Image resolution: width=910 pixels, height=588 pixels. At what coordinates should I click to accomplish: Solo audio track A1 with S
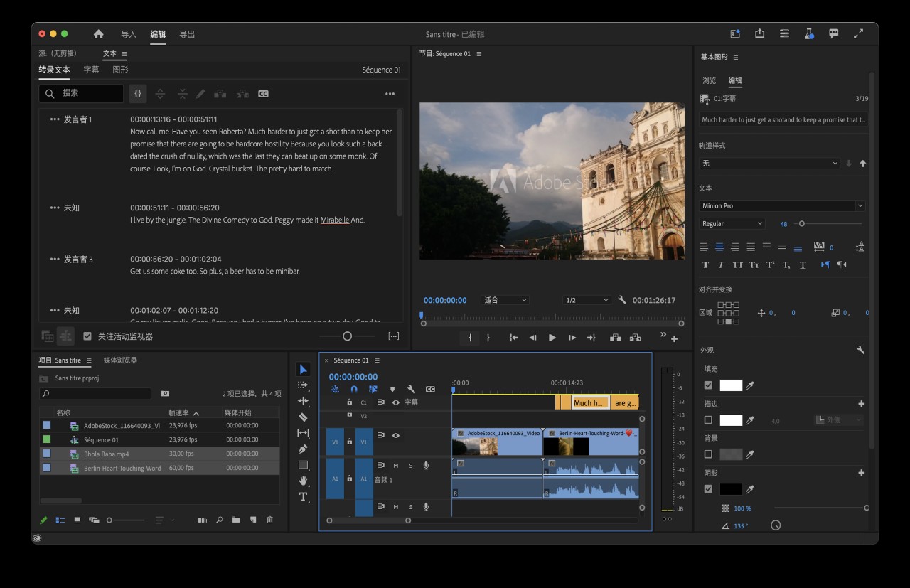click(410, 466)
